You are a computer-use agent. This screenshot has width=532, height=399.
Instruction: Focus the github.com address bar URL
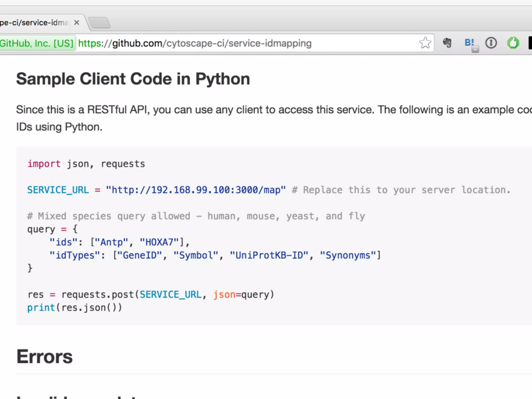[x=195, y=43]
